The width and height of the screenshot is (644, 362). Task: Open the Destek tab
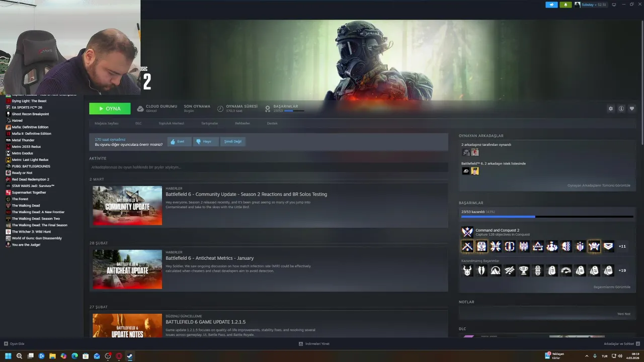[272, 123]
